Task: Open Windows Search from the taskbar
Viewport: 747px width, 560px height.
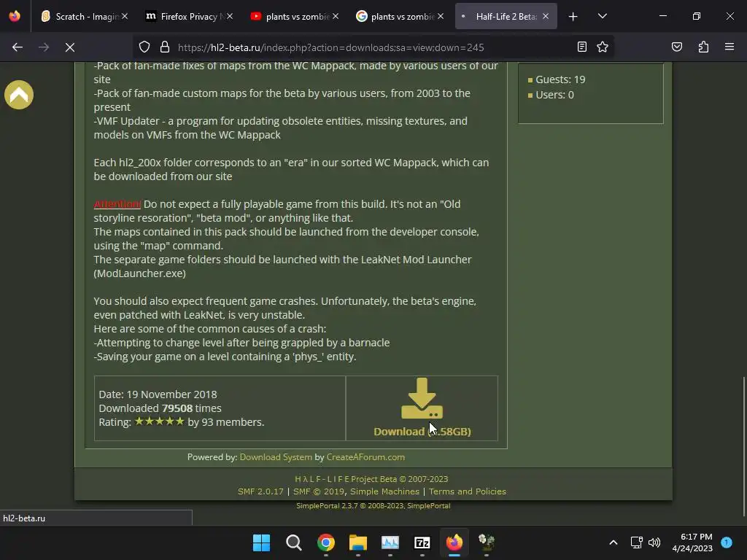Action: click(294, 542)
